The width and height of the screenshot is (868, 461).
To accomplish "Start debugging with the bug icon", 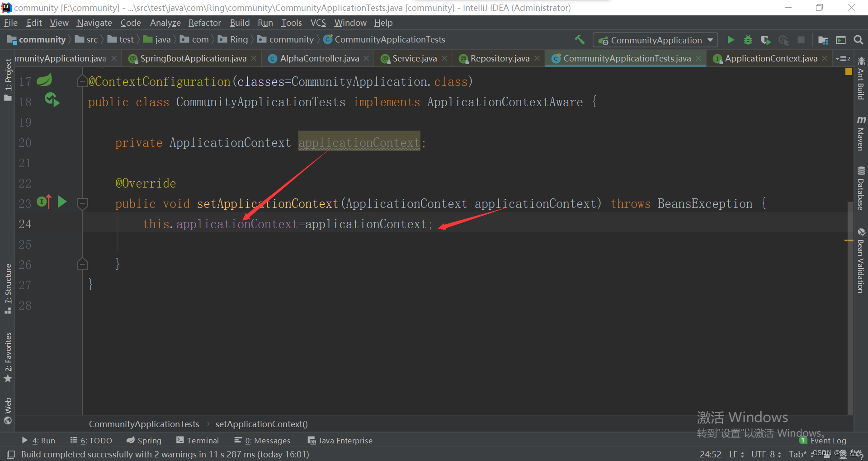I will (x=748, y=40).
